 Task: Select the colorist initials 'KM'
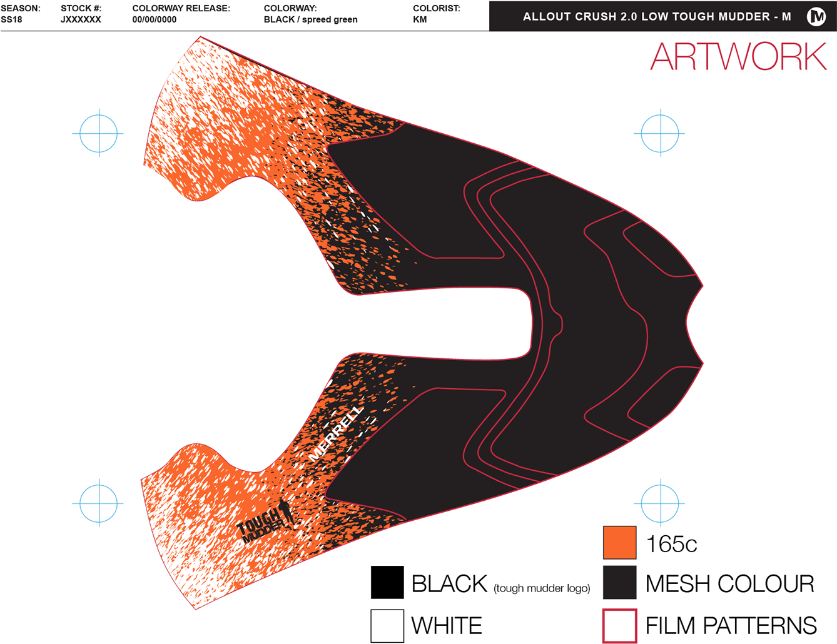click(x=420, y=19)
